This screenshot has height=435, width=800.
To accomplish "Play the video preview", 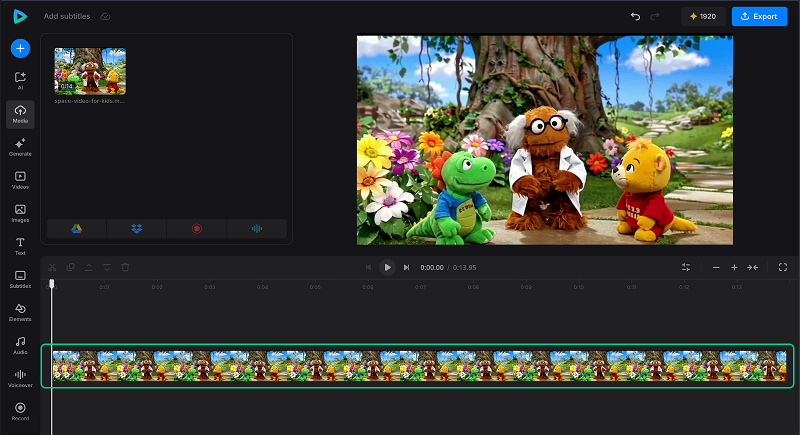I will tap(387, 267).
